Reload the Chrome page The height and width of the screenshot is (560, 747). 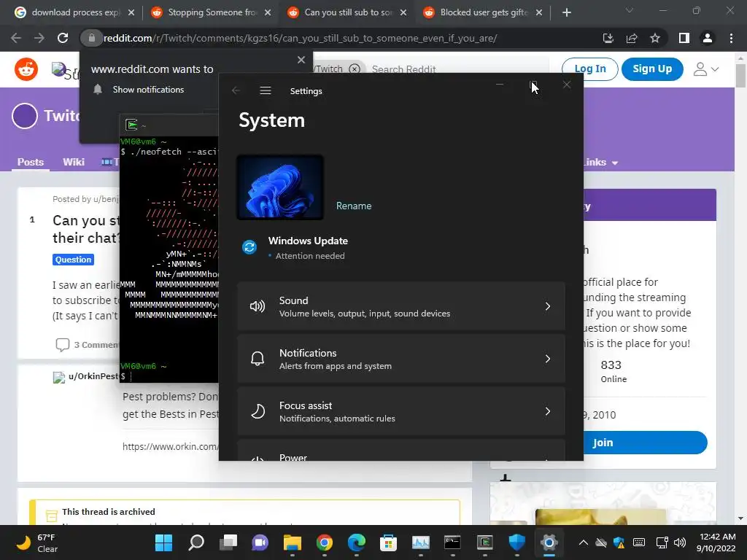coord(63,38)
